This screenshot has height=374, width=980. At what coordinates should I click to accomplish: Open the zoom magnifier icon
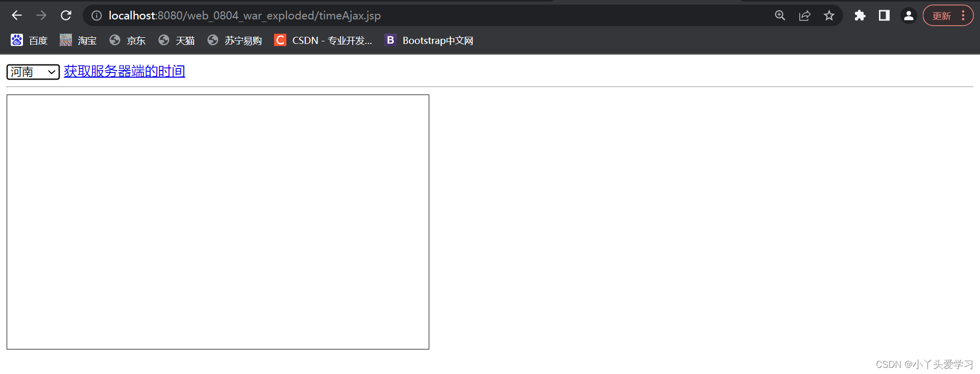pyautogui.click(x=780, y=16)
